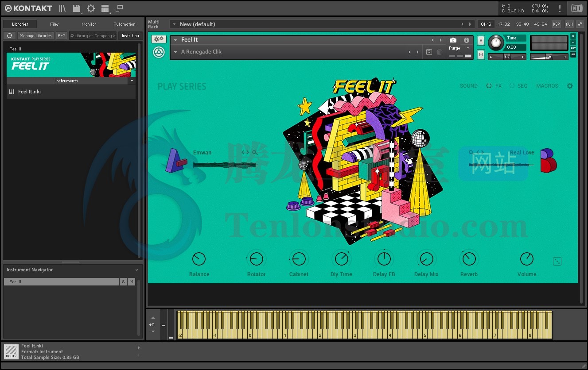Switch to the Libraries tab
The image size is (588, 370).
coord(20,24)
